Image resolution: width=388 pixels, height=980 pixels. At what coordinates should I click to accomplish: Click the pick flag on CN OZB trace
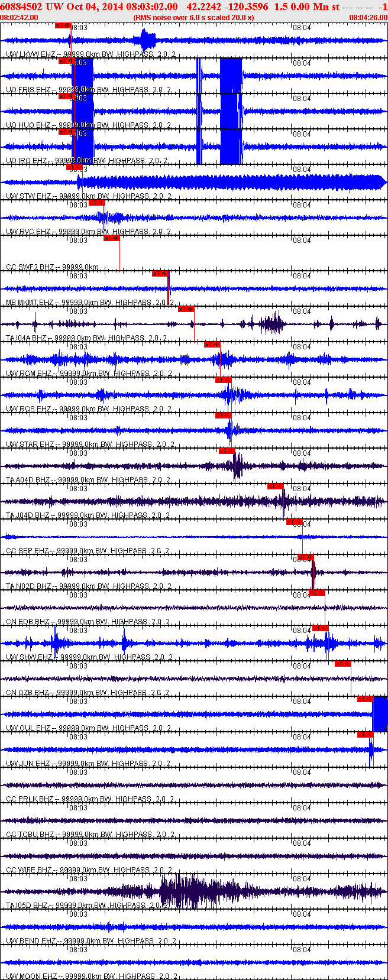point(343,664)
